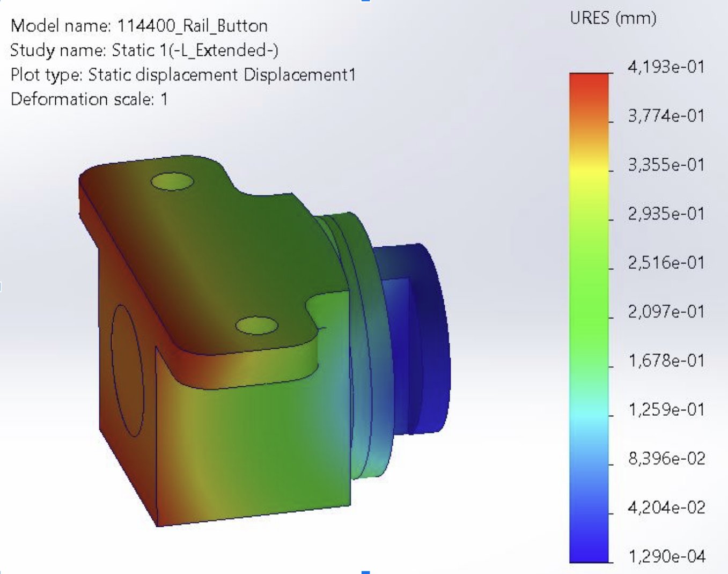This screenshot has width=728, height=574.
Task: Select the large circular bore on left face
Action: (128, 370)
